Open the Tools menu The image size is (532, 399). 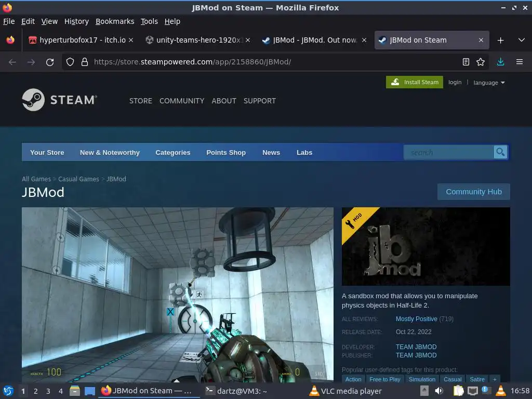tap(149, 21)
